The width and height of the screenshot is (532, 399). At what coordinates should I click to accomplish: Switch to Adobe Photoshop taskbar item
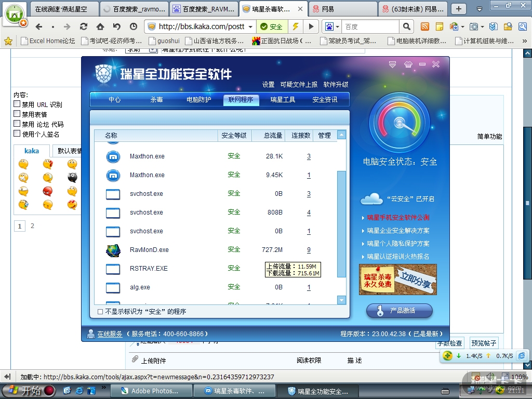[x=151, y=391]
